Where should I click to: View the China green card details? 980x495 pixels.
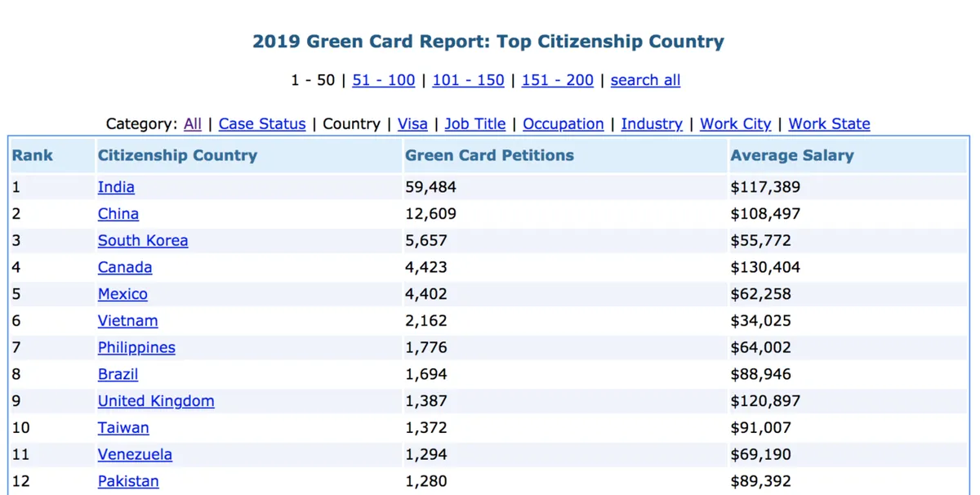[118, 214]
